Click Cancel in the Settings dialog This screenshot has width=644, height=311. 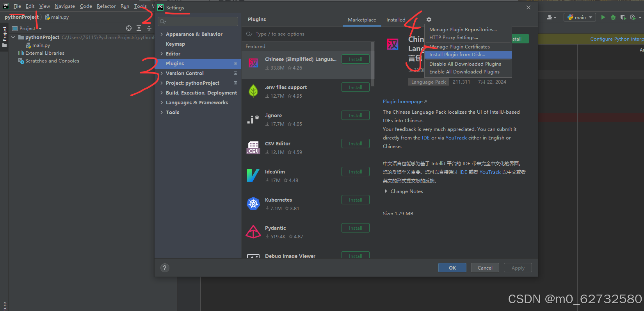click(x=485, y=268)
